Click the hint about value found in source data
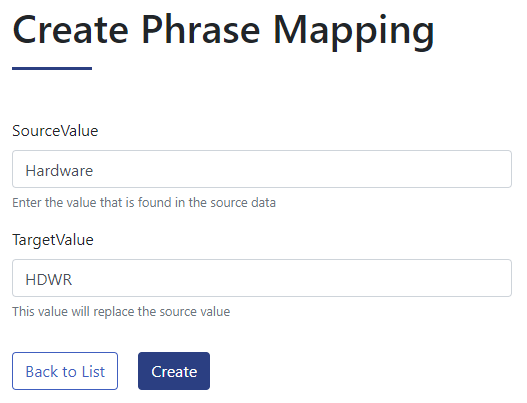Image resolution: width=527 pixels, height=403 pixels. [144, 203]
